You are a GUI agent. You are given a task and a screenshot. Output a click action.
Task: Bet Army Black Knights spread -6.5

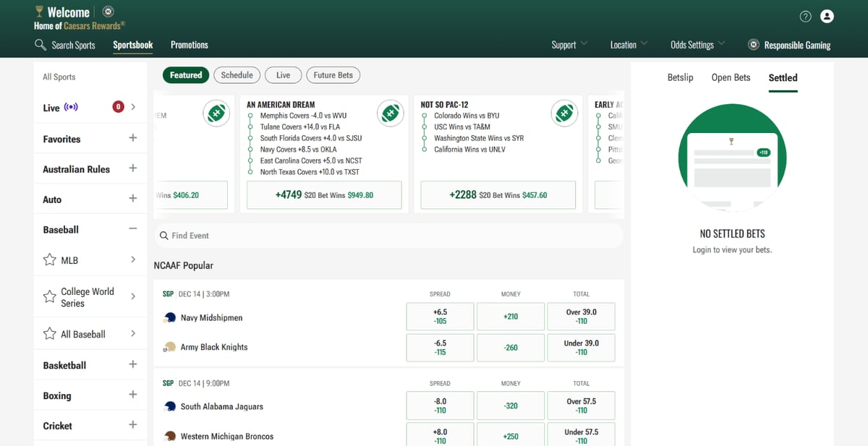pyautogui.click(x=440, y=348)
